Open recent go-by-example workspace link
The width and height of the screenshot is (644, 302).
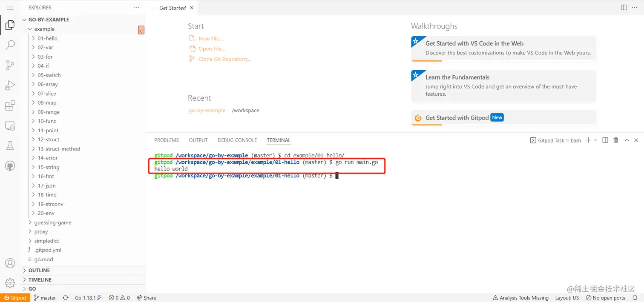[207, 110]
